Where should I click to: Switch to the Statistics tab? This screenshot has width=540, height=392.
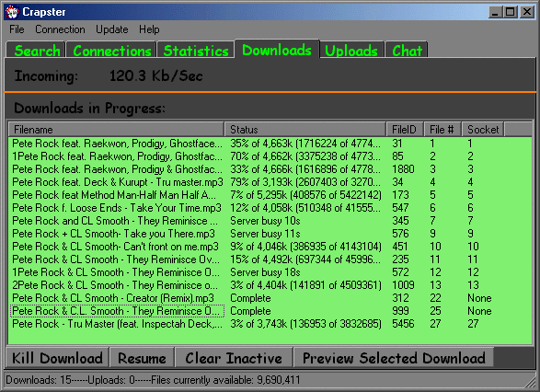point(196,51)
